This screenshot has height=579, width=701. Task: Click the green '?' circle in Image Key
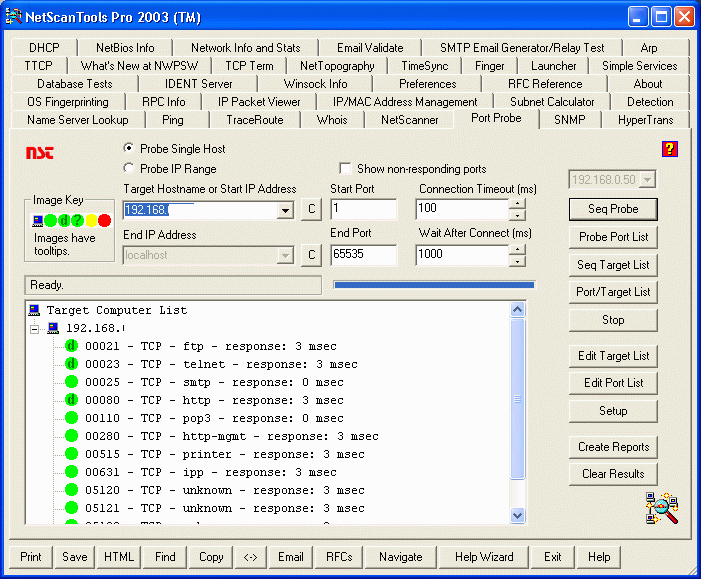77,220
